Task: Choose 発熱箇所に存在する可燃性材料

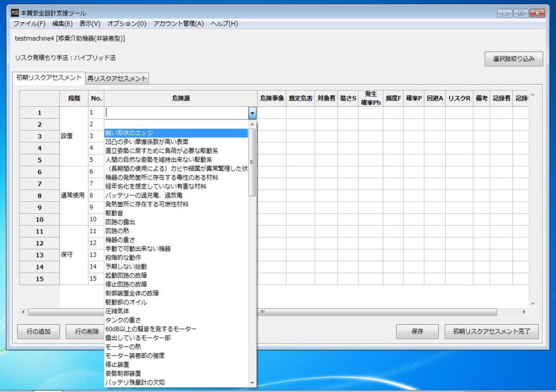Action: pyautogui.click(x=176, y=204)
